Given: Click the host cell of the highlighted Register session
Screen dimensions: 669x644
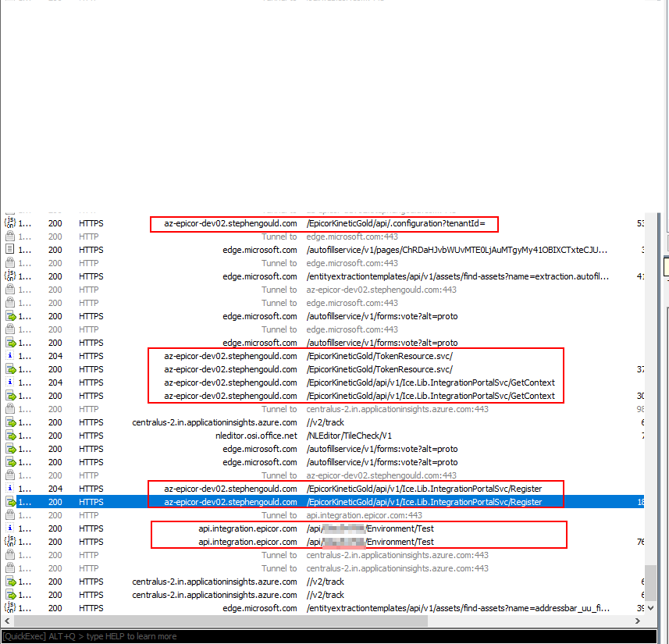Looking at the screenshot, I should [230, 502].
